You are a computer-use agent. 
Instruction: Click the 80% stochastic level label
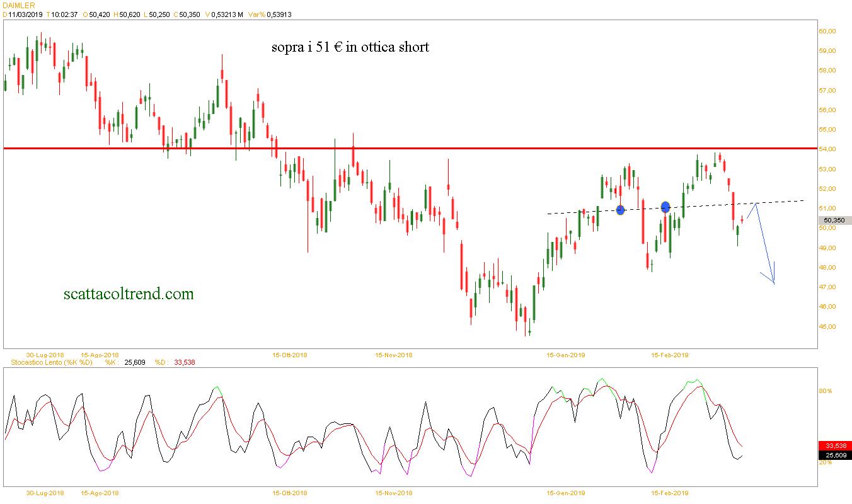tap(825, 391)
